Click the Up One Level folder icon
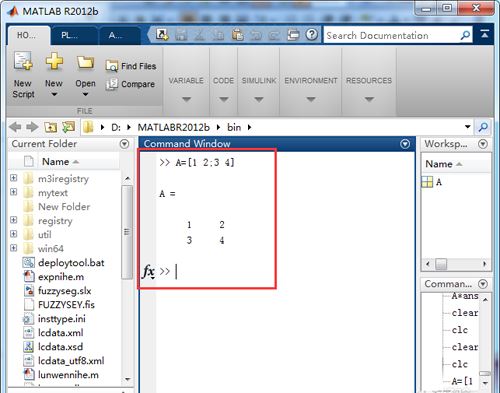 click(51, 127)
